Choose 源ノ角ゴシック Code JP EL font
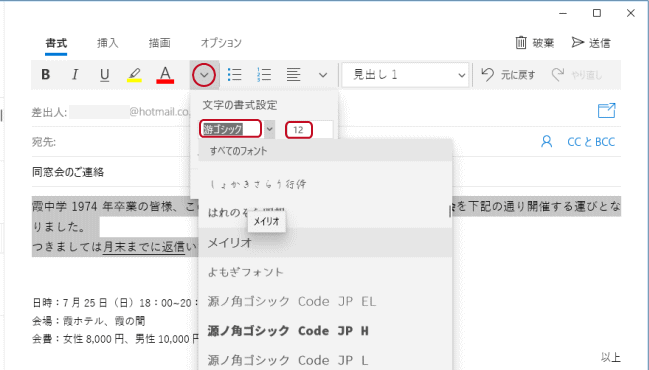 325,301
